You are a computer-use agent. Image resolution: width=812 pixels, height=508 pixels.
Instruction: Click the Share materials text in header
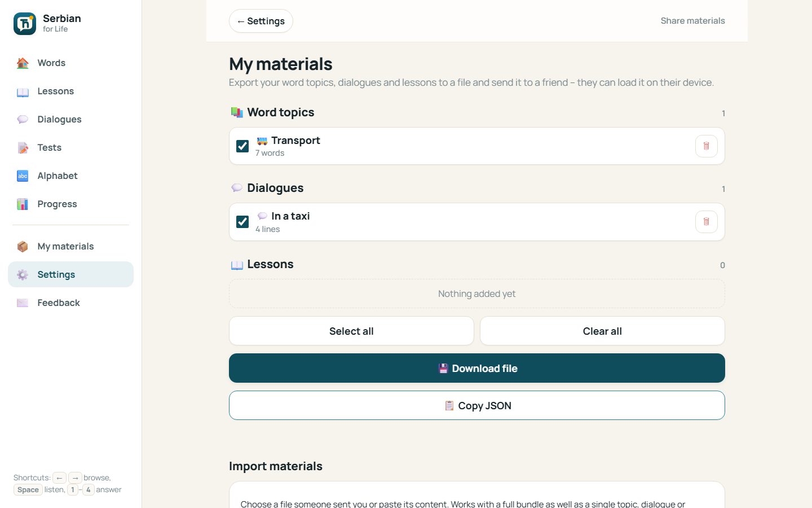tap(692, 21)
